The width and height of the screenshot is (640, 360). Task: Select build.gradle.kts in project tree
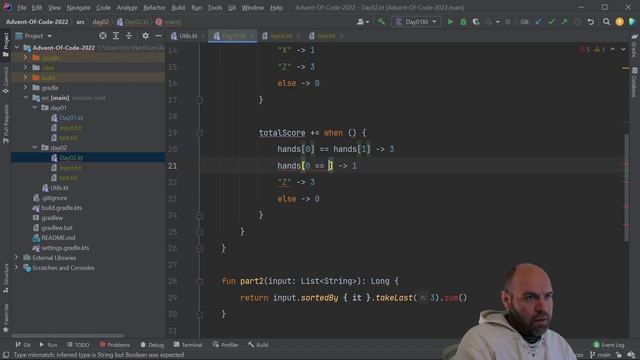pyautogui.click(x=62, y=208)
